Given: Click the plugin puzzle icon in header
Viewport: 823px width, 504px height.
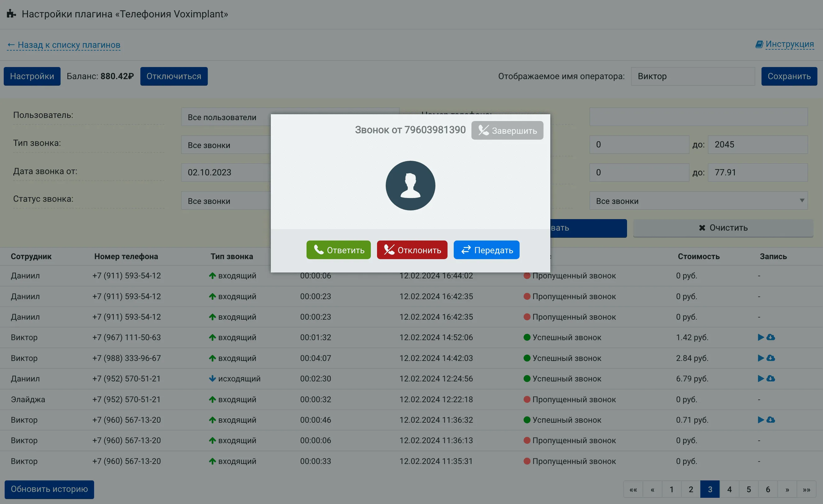Looking at the screenshot, I should click(11, 14).
